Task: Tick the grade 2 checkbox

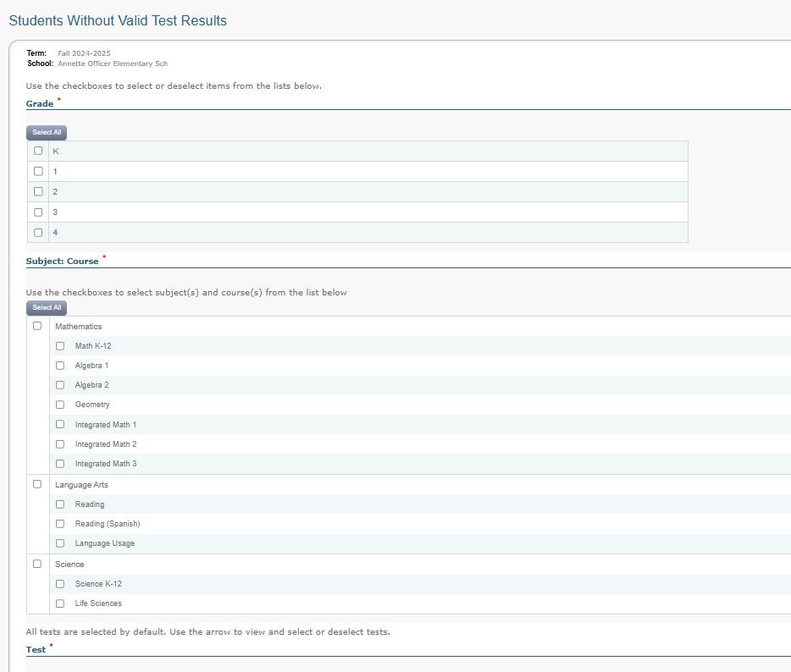Action: [38, 191]
